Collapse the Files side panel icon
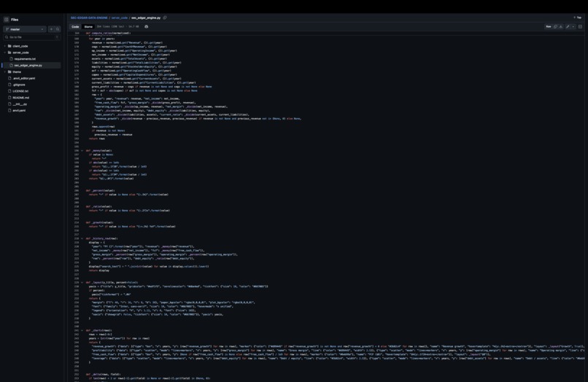Image resolution: width=588 pixels, height=382 pixels. click(x=6, y=20)
